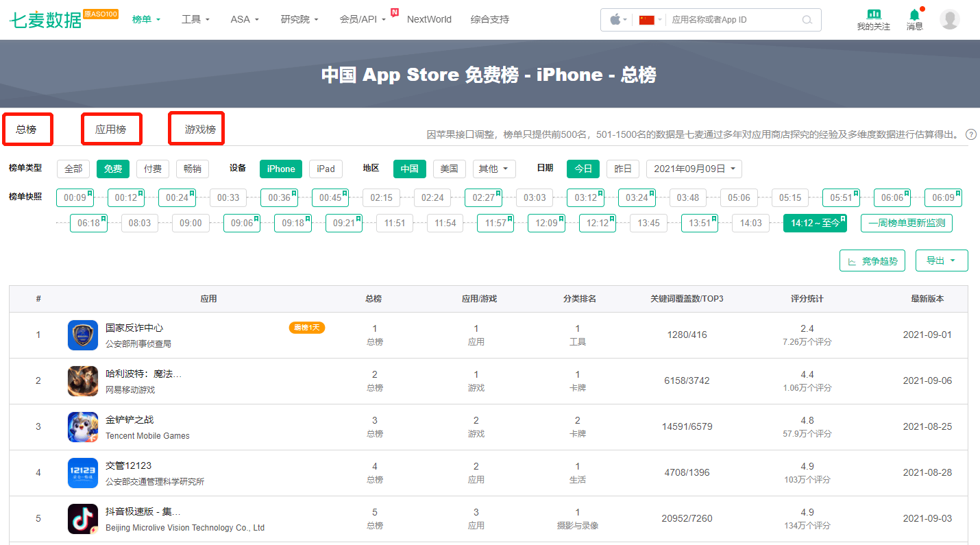
Task: Open 抖音极速版 app icon
Action: [83, 519]
